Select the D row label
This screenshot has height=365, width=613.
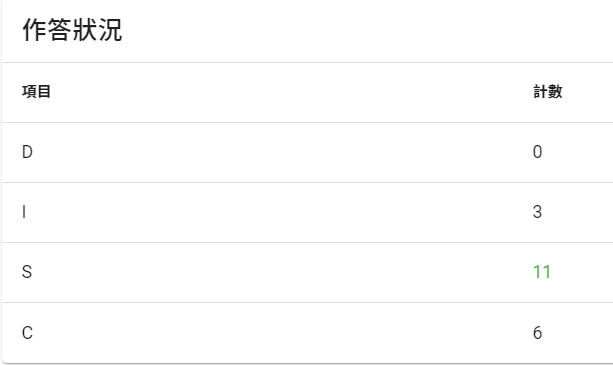pos(27,152)
